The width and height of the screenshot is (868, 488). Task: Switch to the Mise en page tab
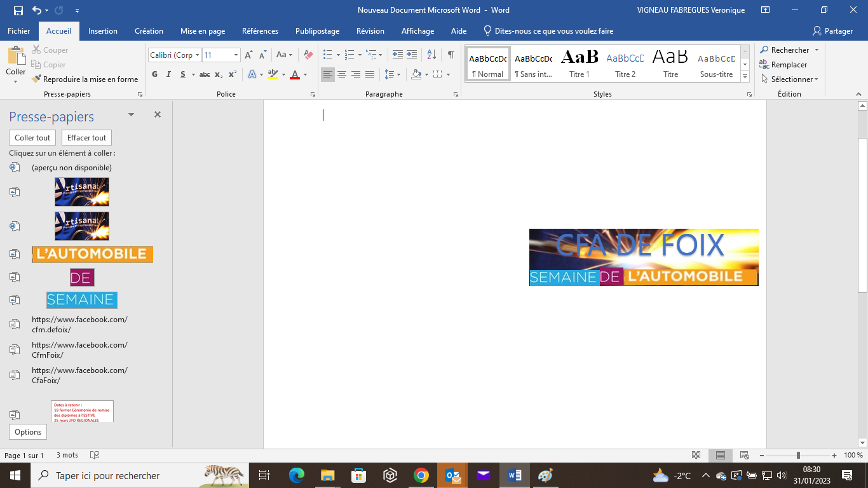click(203, 30)
